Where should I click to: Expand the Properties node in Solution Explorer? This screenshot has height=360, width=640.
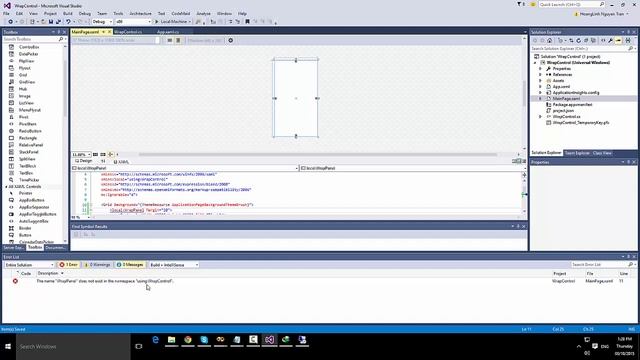pyautogui.click(x=540, y=69)
